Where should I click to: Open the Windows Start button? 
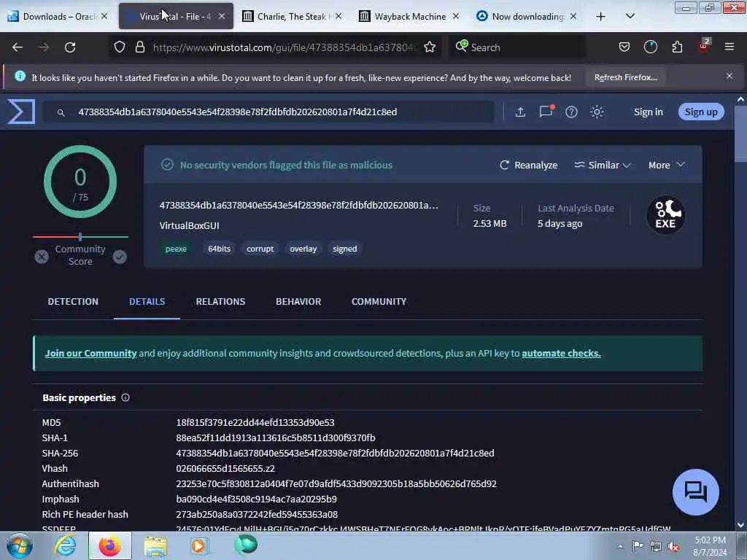click(20, 545)
